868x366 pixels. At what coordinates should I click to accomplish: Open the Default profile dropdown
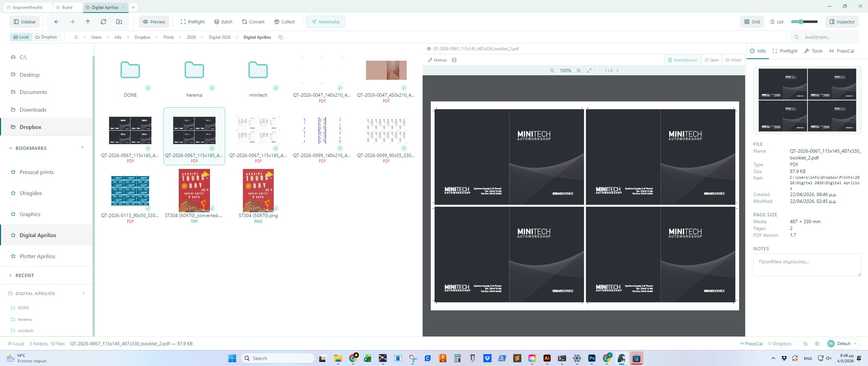click(842, 344)
